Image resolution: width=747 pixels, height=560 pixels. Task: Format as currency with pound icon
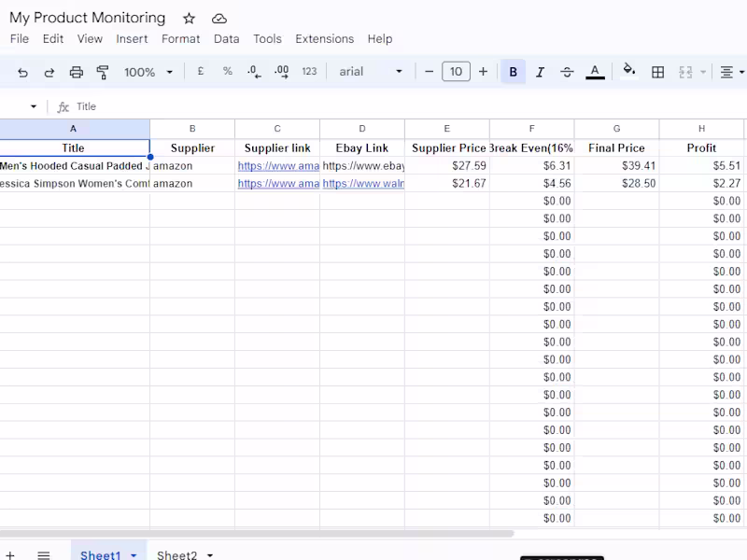[201, 72]
